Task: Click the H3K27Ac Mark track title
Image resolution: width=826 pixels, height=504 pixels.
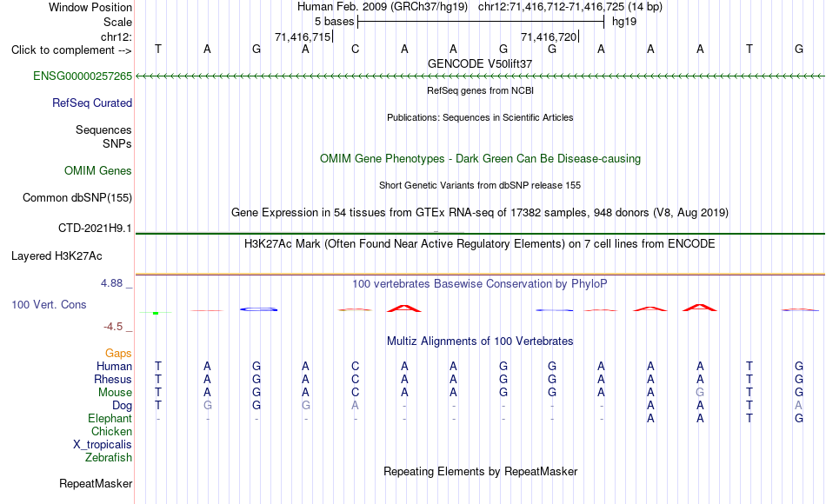Action: tap(480, 244)
